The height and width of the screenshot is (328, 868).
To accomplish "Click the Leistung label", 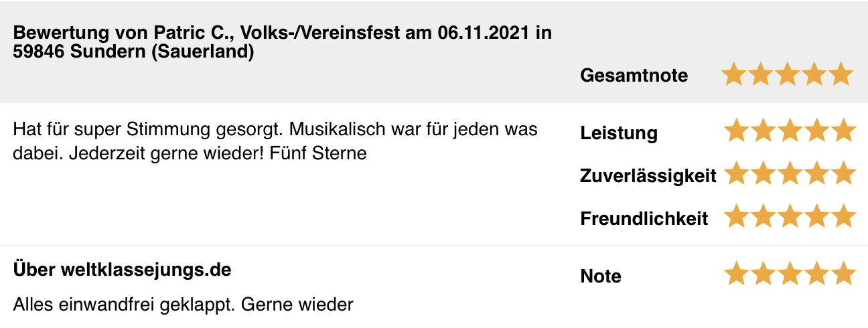I will click(619, 133).
